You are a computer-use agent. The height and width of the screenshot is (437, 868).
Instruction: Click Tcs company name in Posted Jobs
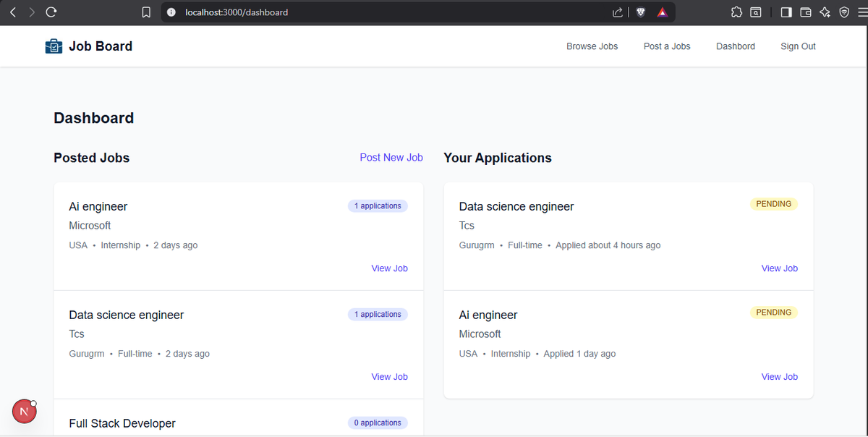tap(77, 334)
